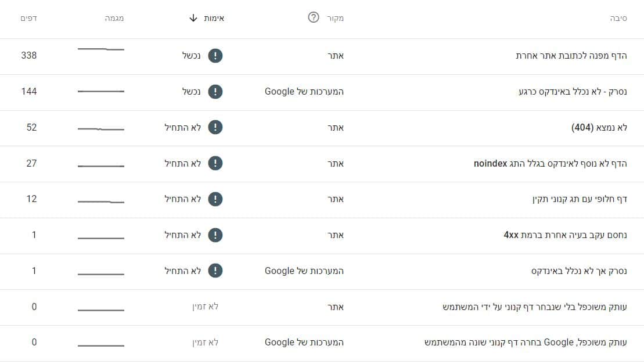Click the warning icon in the 404 row

[215, 127]
